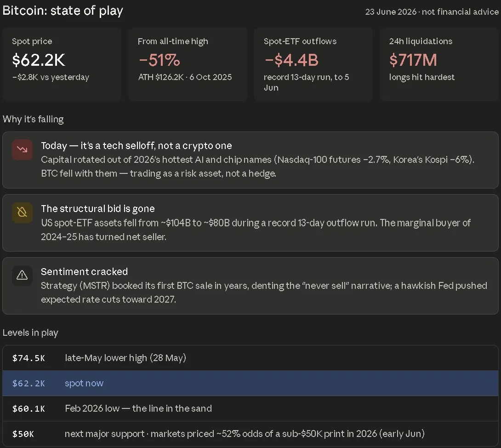Open the Spot price $62.2K card
Viewport: 501px width, 448px height.
62,64
